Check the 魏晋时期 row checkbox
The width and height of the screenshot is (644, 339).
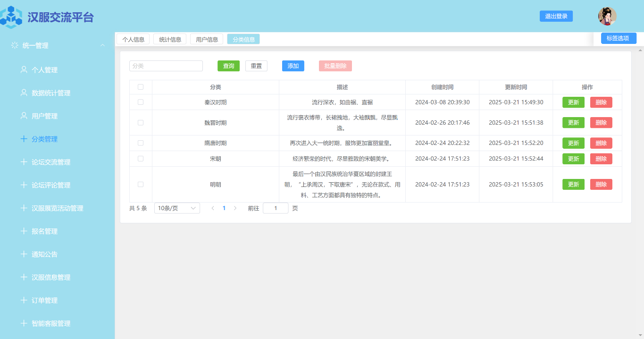tap(141, 123)
